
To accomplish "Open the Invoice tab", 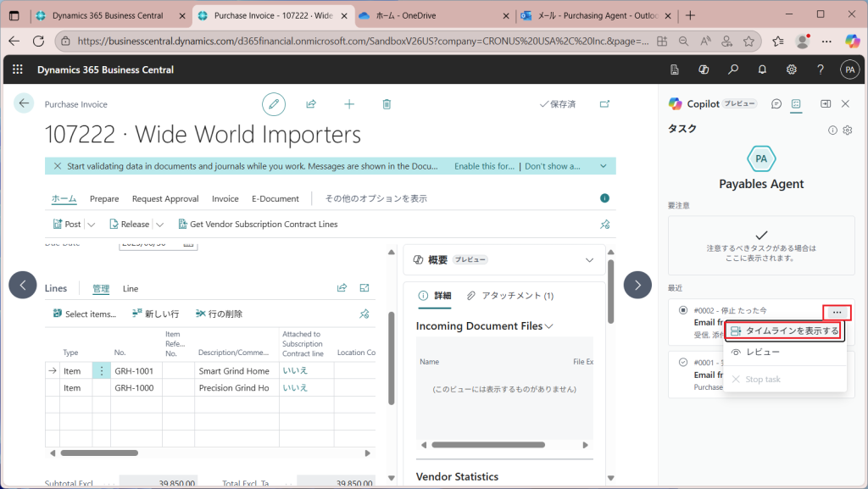I will 225,198.
